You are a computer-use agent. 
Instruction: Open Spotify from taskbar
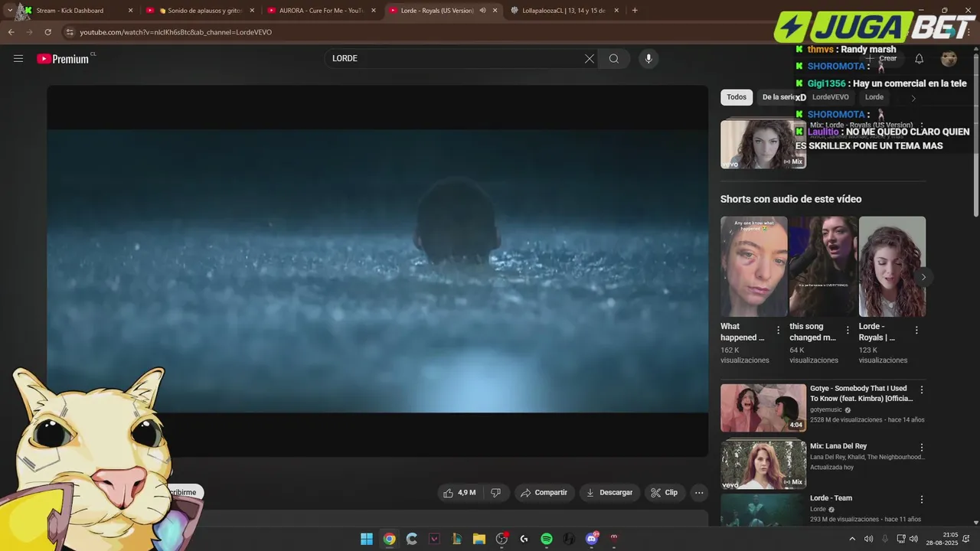[x=547, y=539]
